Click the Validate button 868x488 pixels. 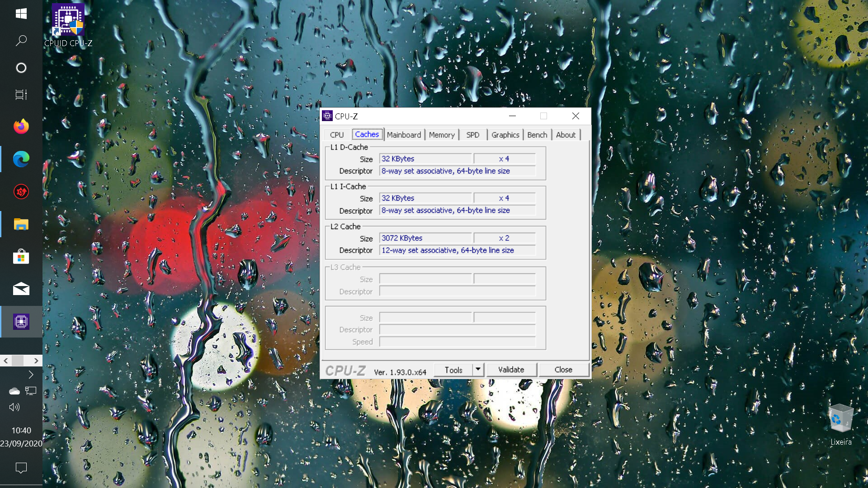(511, 370)
